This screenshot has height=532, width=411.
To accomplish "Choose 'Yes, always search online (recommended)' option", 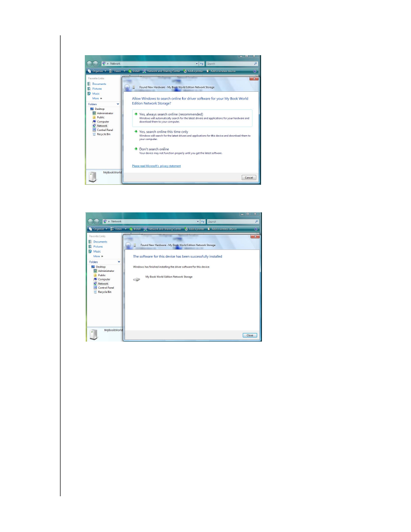I will [192, 118].
